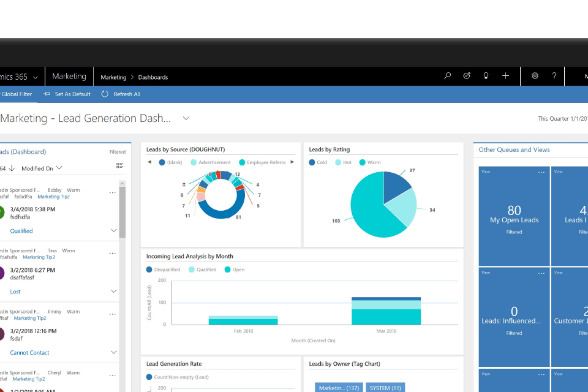The height and width of the screenshot is (392, 588).
Task: Click the large blue doughnut segment
Action: tap(221, 214)
